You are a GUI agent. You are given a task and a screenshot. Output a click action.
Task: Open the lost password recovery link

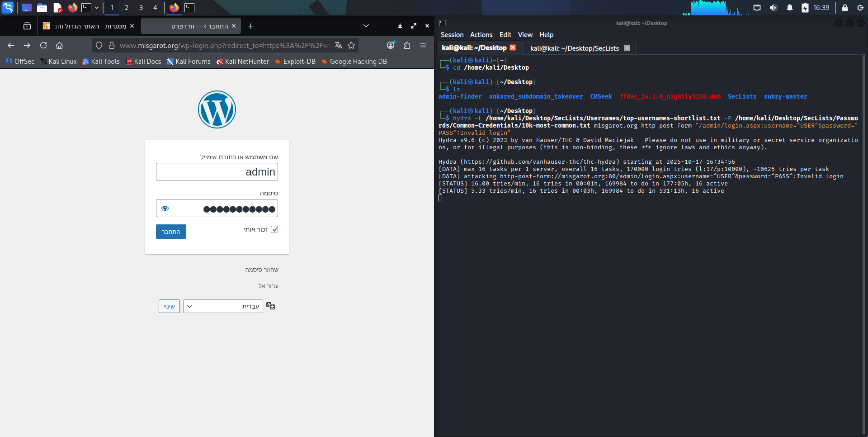262,270
